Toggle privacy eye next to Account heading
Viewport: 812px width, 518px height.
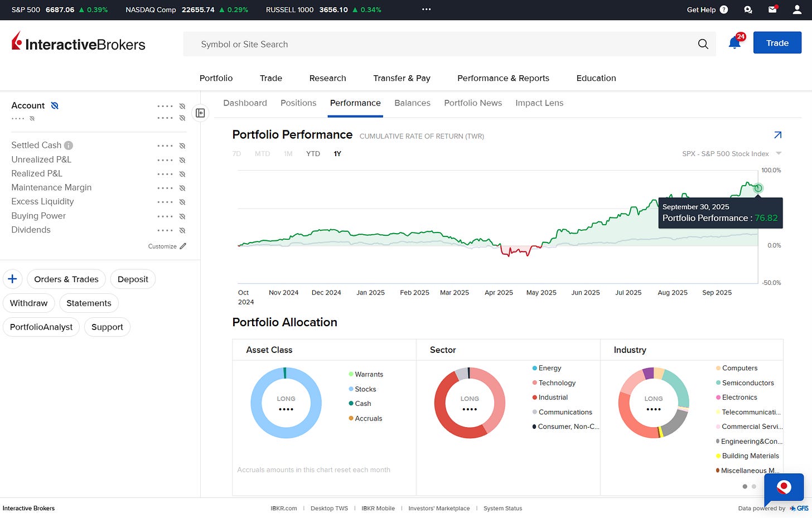click(55, 105)
